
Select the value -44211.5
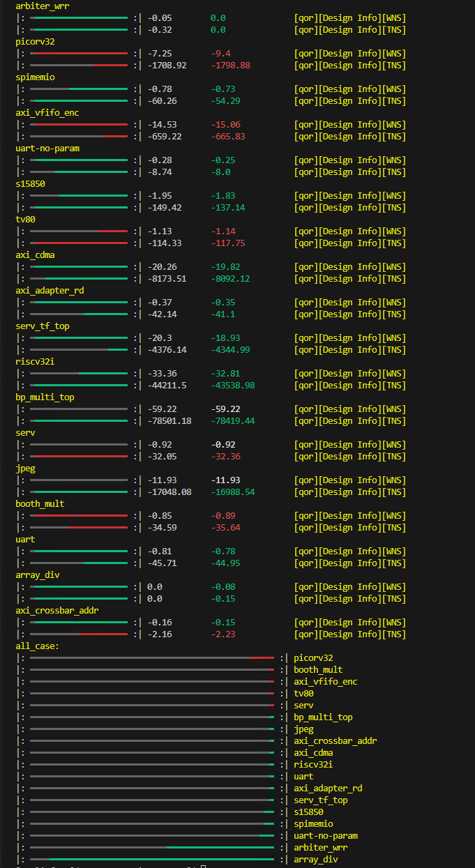coord(167,386)
